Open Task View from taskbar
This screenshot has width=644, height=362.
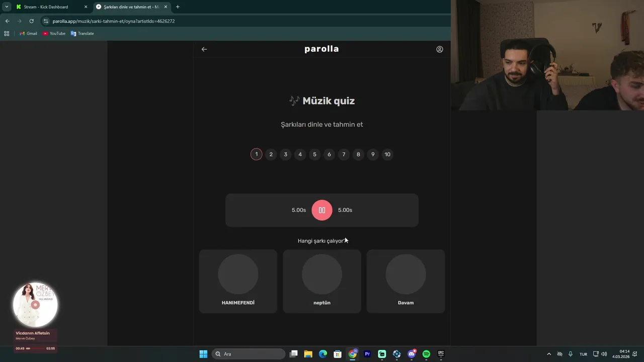[294, 354]
